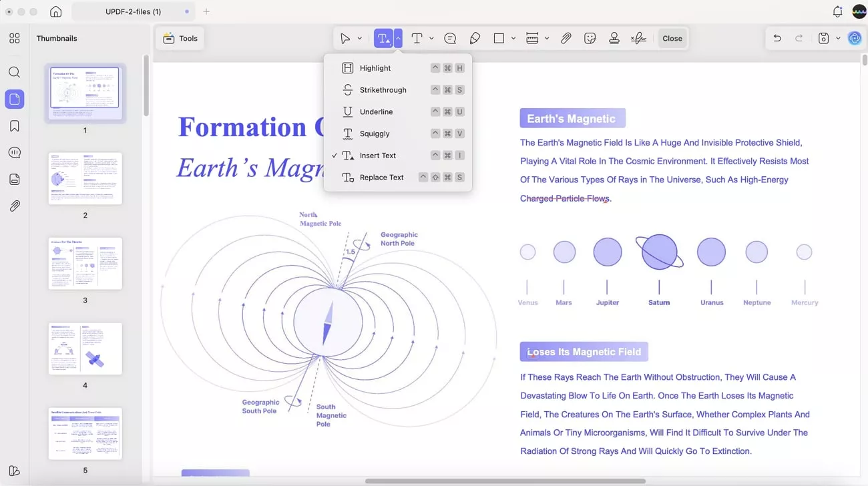Choose the stamp tool in toolbar

tap(614, 39)
